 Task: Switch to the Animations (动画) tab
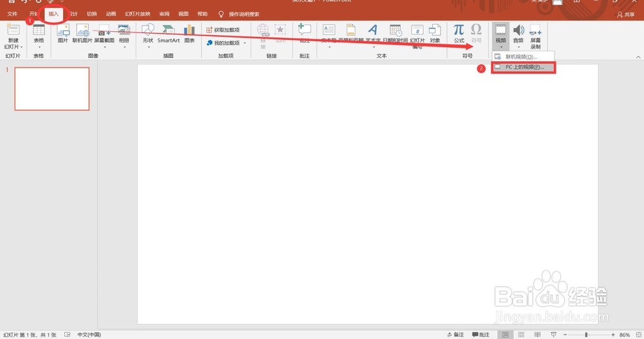click(x=111, y=14)
